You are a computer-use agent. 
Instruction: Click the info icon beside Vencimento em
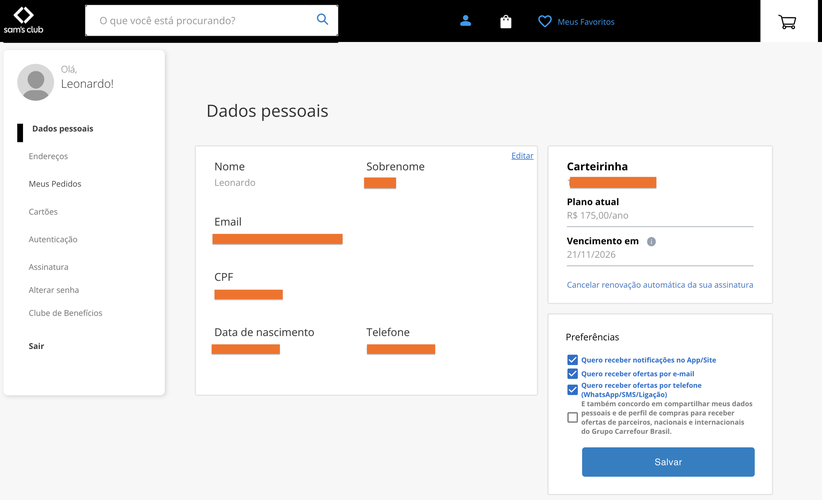651,242
